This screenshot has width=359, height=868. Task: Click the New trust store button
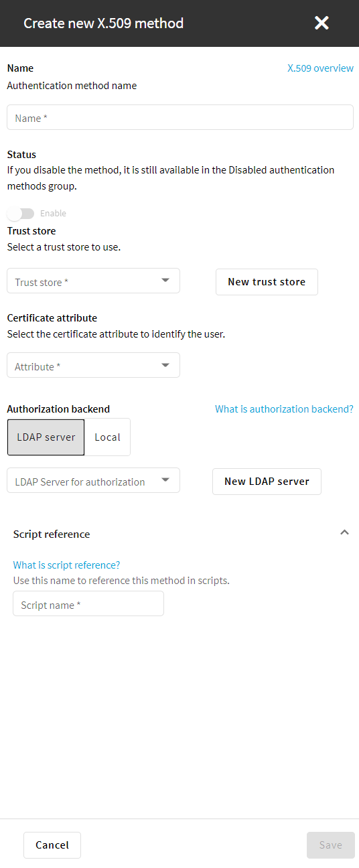pos(267,282)
